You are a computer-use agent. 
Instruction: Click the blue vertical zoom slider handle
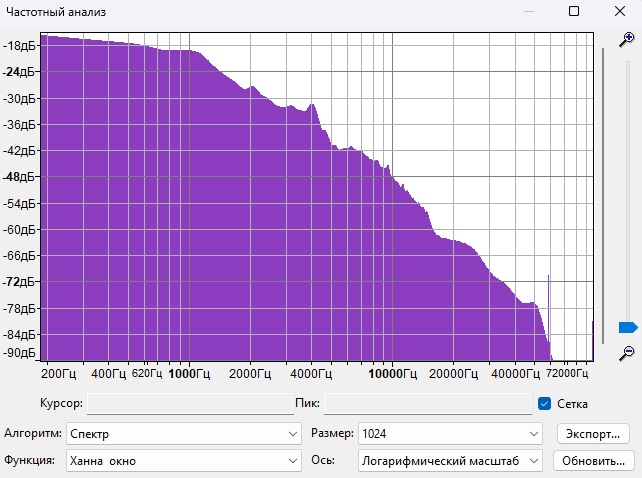click(x=628, y=327)
